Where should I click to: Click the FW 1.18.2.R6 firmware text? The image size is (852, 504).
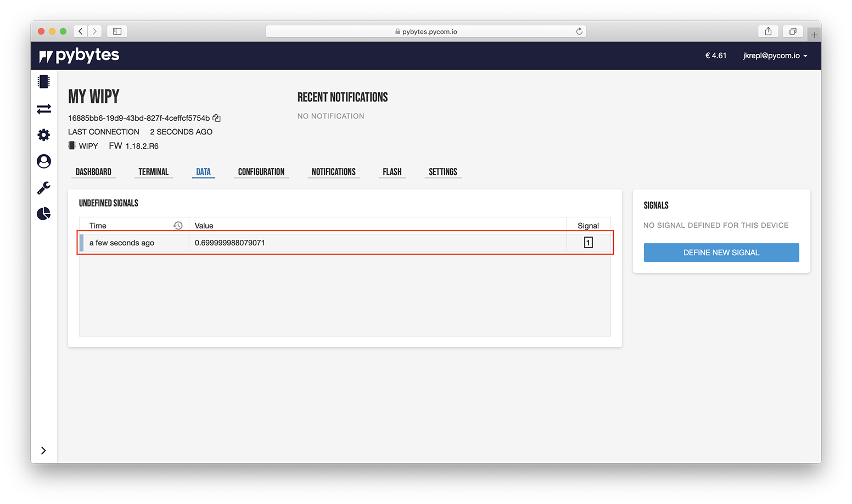point(133,146)
